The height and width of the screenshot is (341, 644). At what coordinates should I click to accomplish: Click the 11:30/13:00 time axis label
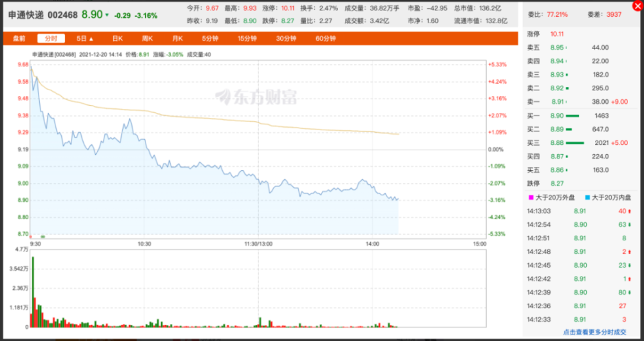click(x=258, y=244)
